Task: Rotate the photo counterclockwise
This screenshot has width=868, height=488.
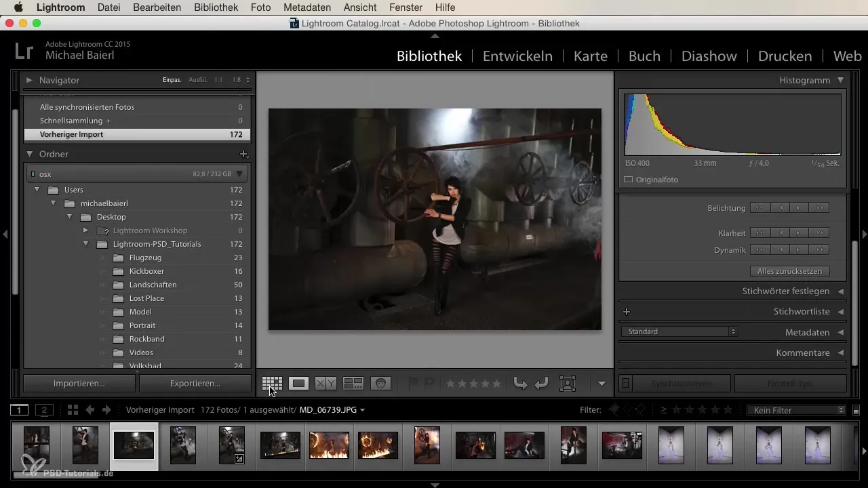Action: point(520,384)
